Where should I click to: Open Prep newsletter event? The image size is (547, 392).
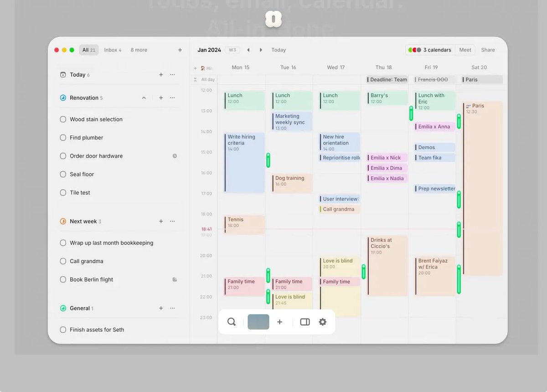[x=435, y=189]
